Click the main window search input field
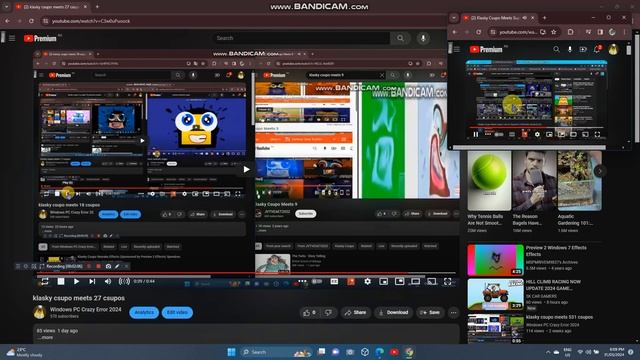Image resolution: width=640 pixels, height=360 pixels. (x=301, y=38)
